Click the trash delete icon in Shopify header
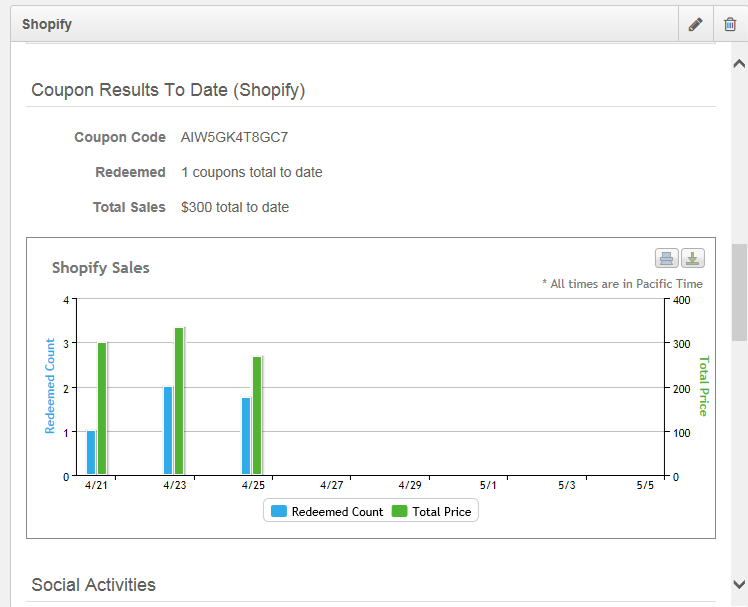 [730, 24]
